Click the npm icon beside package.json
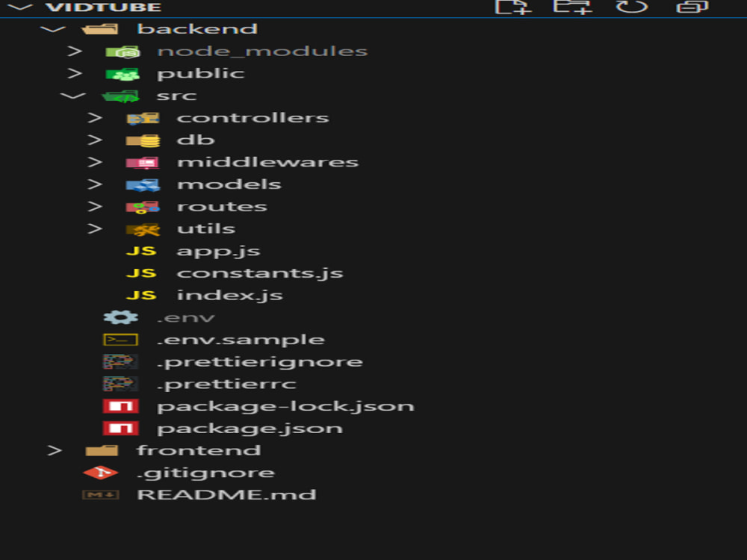Viewport: 747px width, 560px height. click(120, 428)
